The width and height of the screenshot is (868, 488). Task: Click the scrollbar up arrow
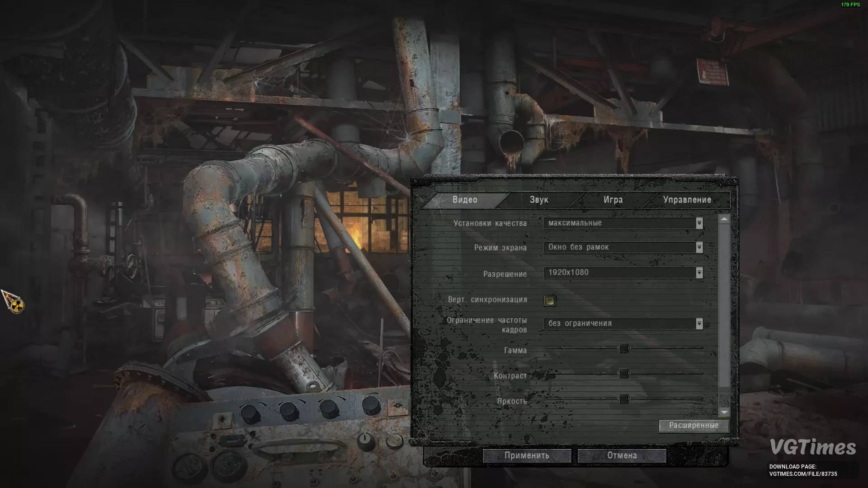click(x=724, y=219)
